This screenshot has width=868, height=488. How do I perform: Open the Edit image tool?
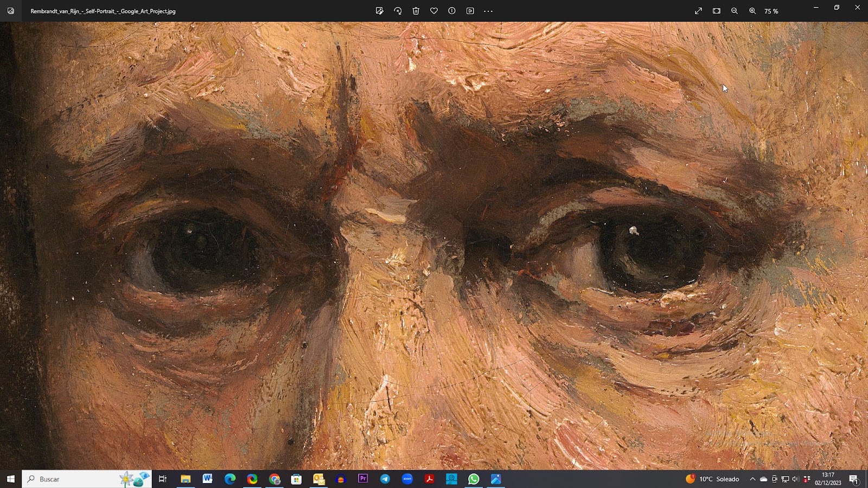coord(379,11)
